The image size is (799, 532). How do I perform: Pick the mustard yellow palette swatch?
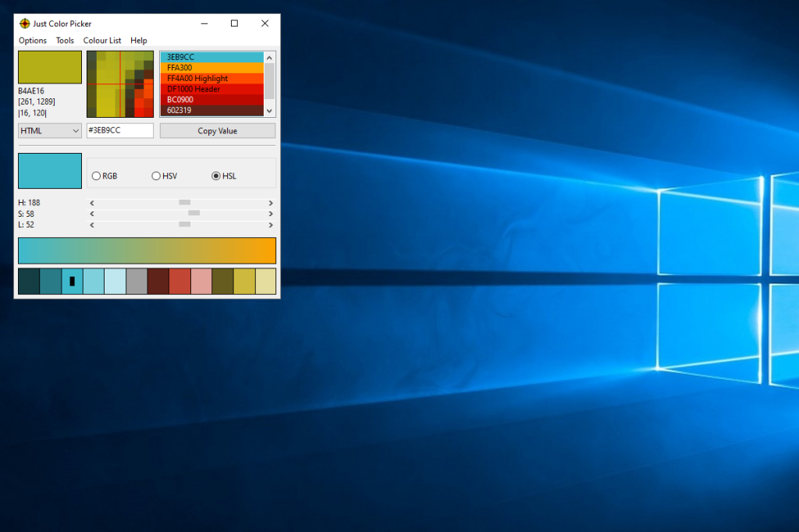click(x=243, y=282)
